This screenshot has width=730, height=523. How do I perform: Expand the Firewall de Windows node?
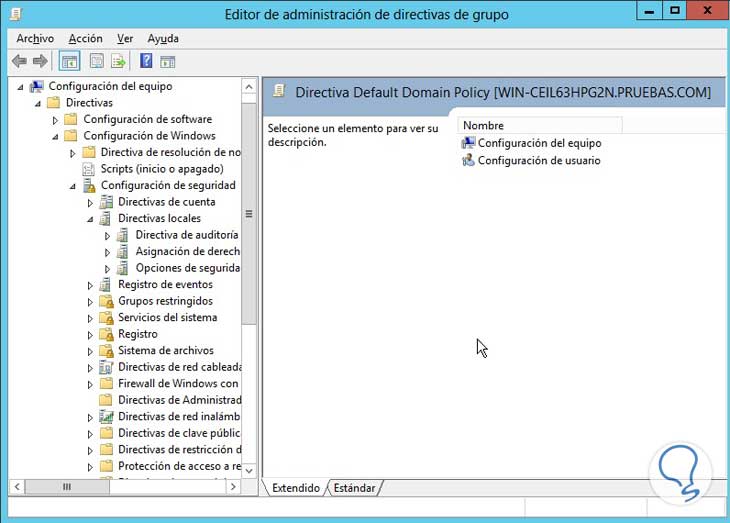click(x=90, y=385)
